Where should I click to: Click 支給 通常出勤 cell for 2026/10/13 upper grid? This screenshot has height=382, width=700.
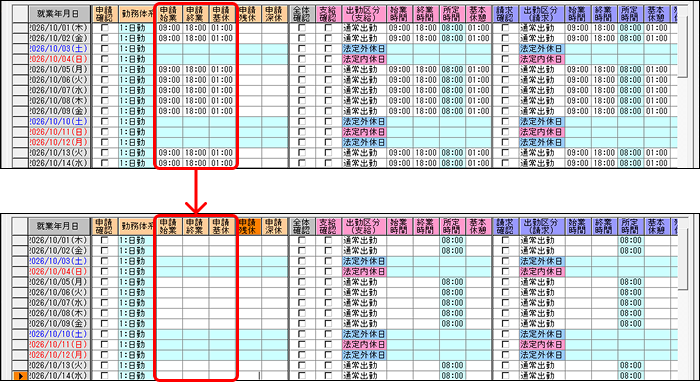pyautogui.click(x=363, y=153)
